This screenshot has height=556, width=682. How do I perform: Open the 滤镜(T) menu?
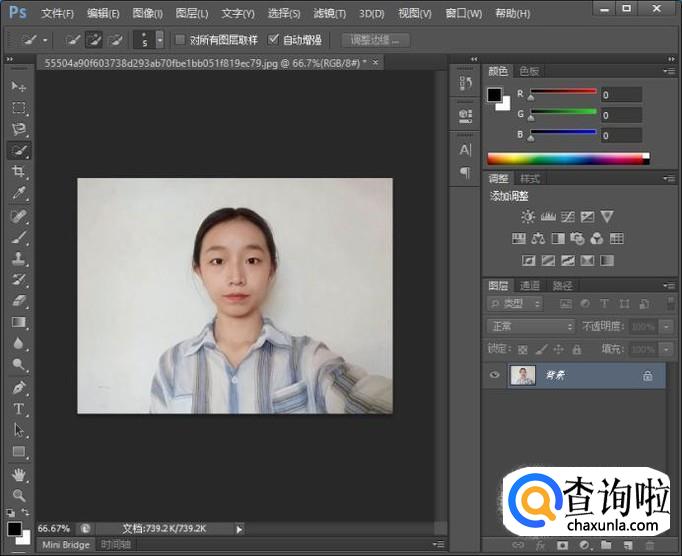pyautogui.click(x=329, y=14)
